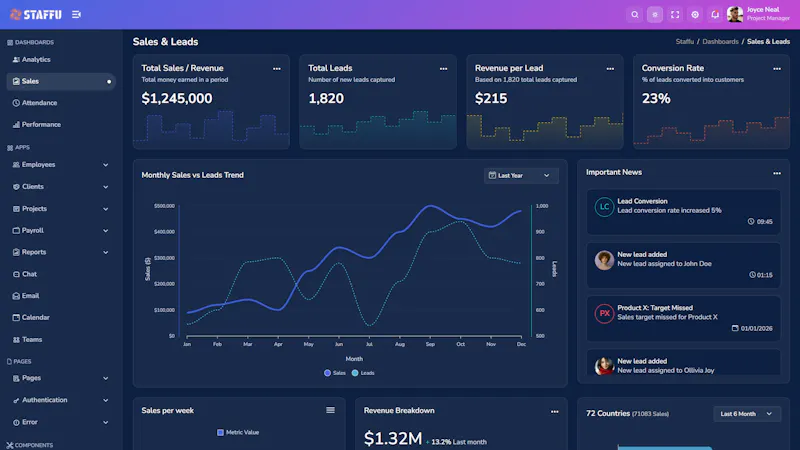
Task: Click the LC avatar badge
Action: tap(604, 207)
